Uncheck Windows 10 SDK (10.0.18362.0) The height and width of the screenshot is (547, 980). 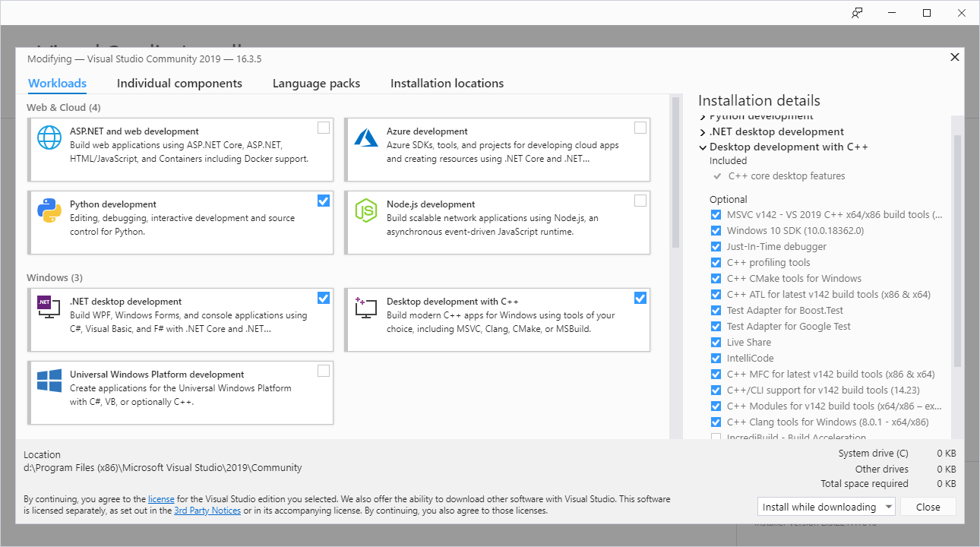(716, 231)
